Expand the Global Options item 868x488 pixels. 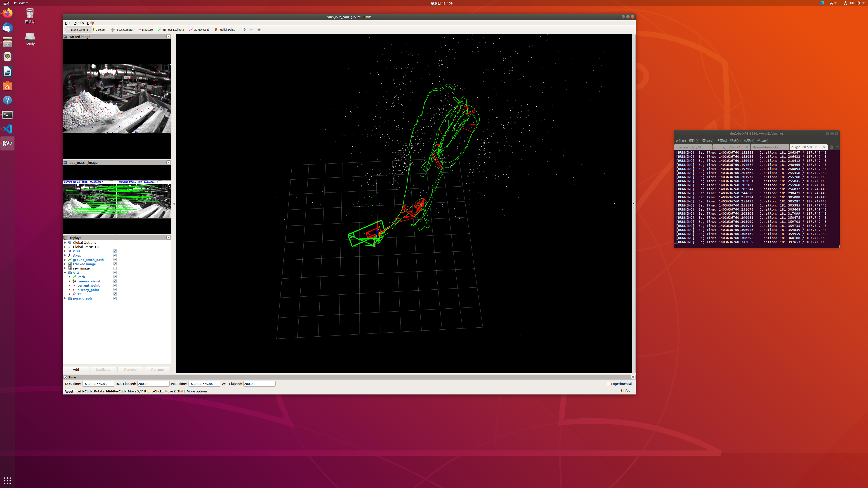tap(65, 242)
